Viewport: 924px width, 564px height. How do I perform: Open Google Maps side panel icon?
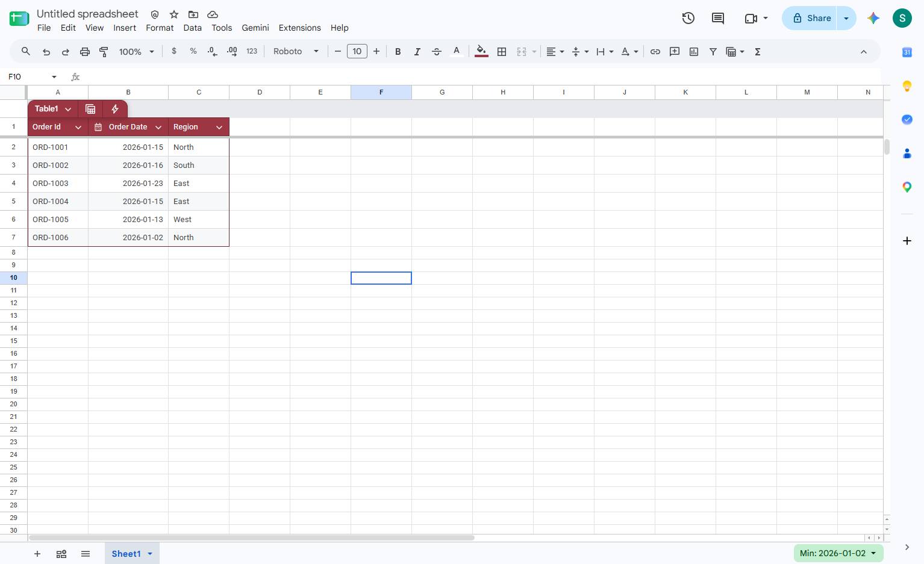tap(907, 187)
